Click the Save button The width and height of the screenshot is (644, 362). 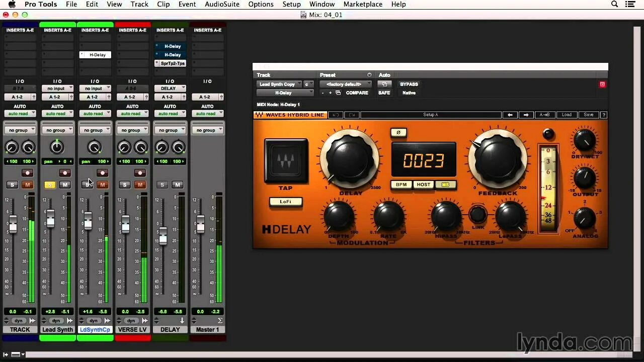(588, 115)
